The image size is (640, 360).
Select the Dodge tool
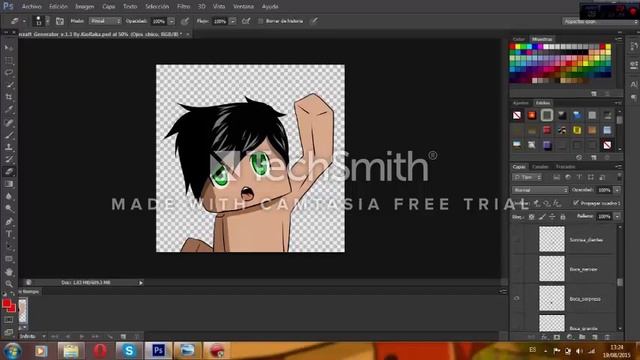coord(9,209)
